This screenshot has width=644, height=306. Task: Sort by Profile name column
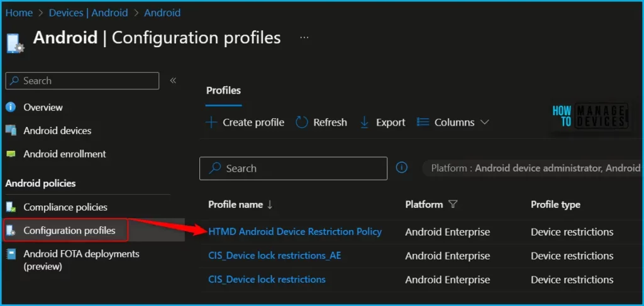235,205
